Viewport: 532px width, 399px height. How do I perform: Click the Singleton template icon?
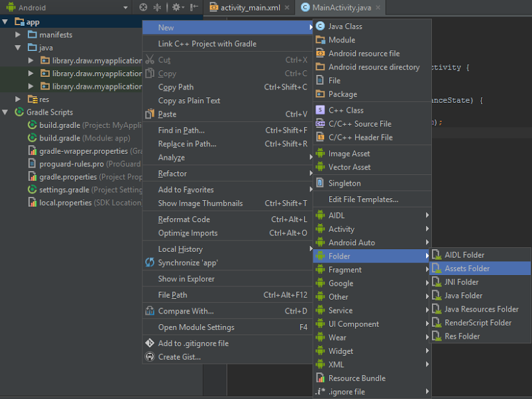319,182
